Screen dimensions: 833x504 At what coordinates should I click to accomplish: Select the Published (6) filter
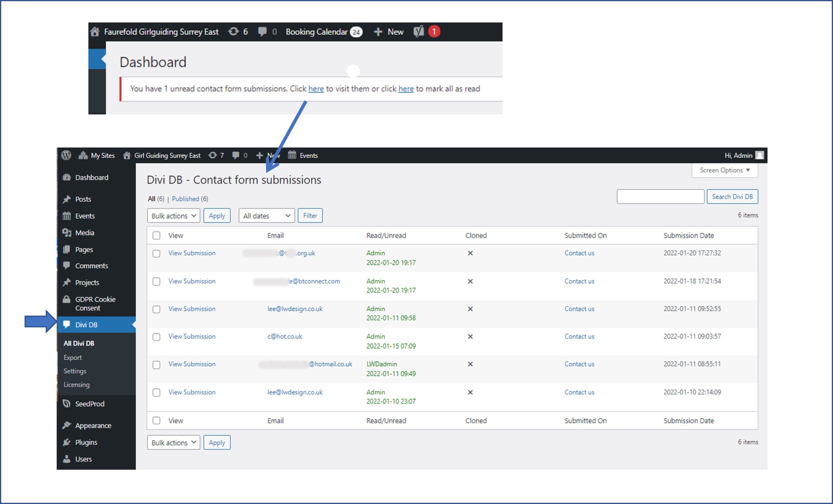point(190,199)
